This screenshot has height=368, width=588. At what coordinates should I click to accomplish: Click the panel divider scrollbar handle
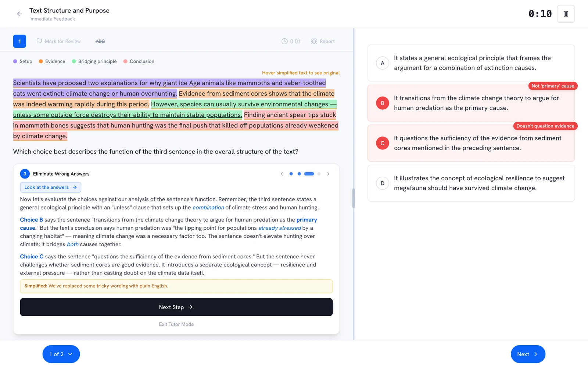[354, 198]
